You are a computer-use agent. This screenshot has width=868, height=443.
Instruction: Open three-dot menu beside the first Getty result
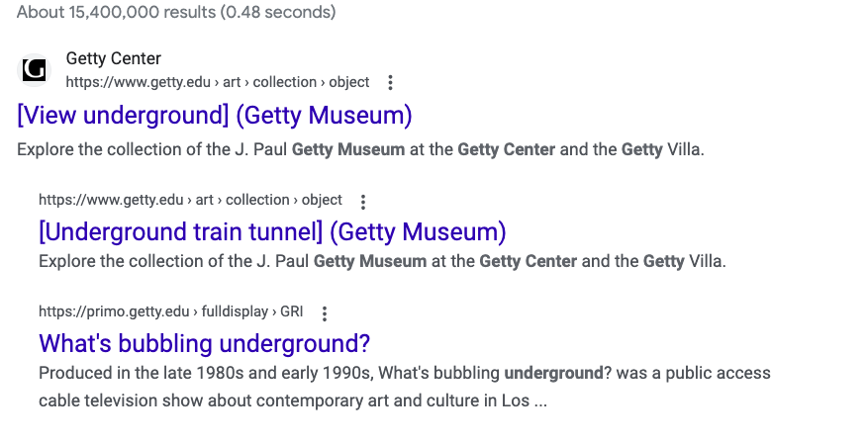390,82
